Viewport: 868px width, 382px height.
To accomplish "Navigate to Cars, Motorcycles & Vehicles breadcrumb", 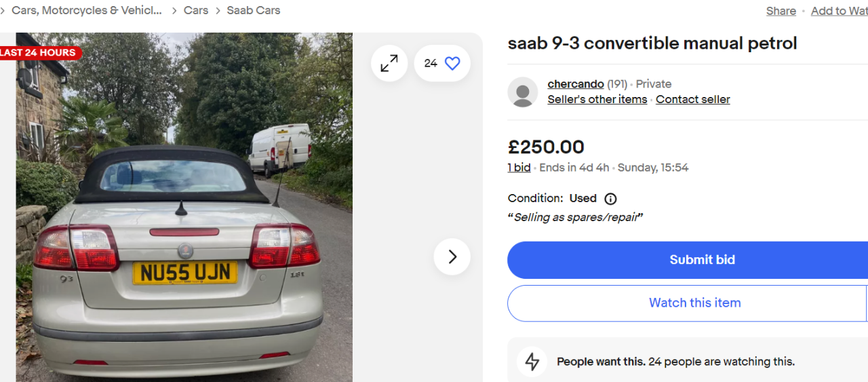I will click(x=87, y=11).
